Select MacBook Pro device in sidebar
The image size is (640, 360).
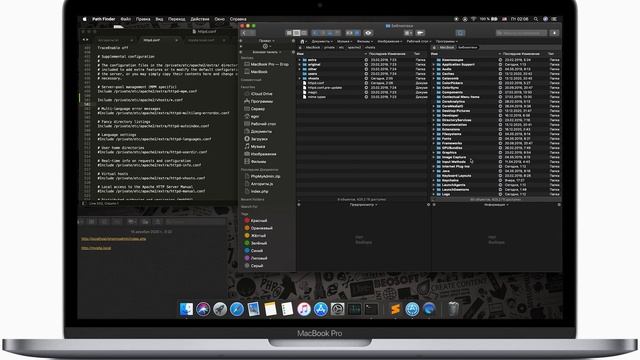pos(266,64)
